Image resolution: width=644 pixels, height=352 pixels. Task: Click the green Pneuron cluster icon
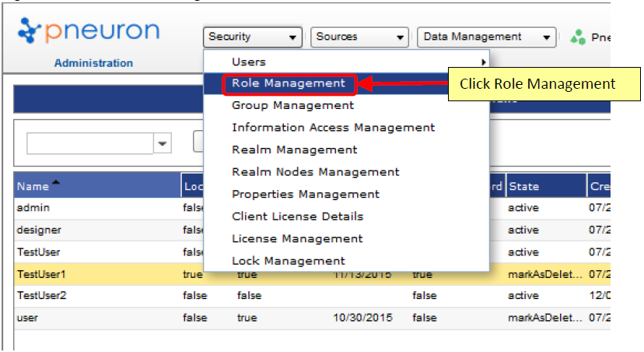point(578,37)
